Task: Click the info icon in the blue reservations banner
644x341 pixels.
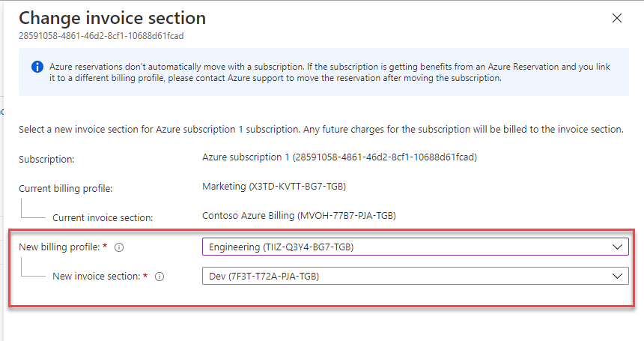Action: (37, 67)
